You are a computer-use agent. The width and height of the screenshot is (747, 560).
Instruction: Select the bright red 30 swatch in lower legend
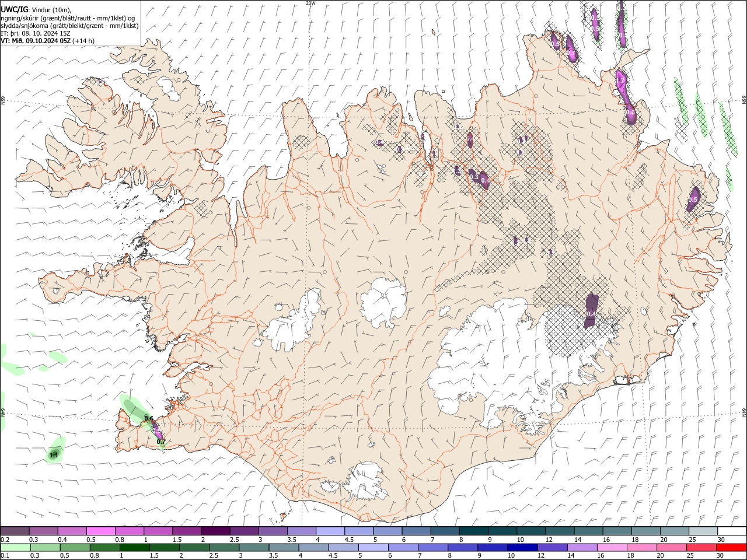pos(732,547)
